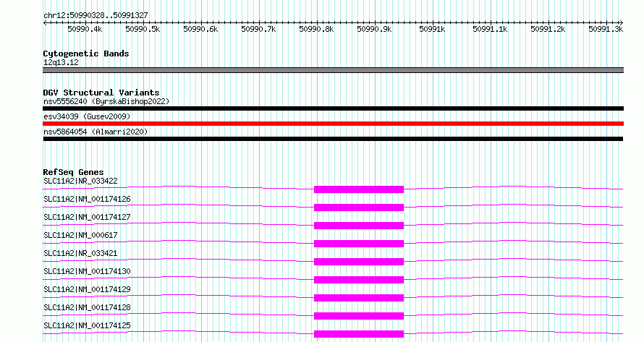Screen dimensions: 644x342
Task: Select the 12q13.12 band label
Action: (x=61, y=62)
